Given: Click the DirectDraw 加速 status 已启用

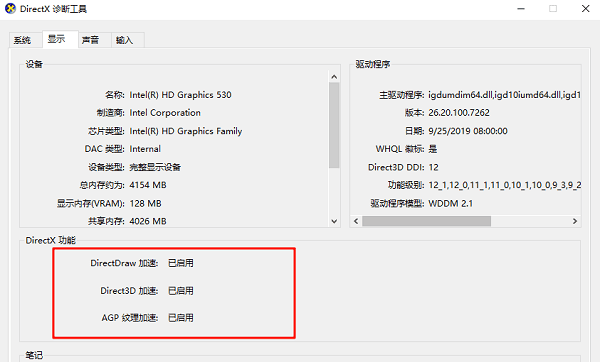Looking at the screenshot, I should click(181, 263).
